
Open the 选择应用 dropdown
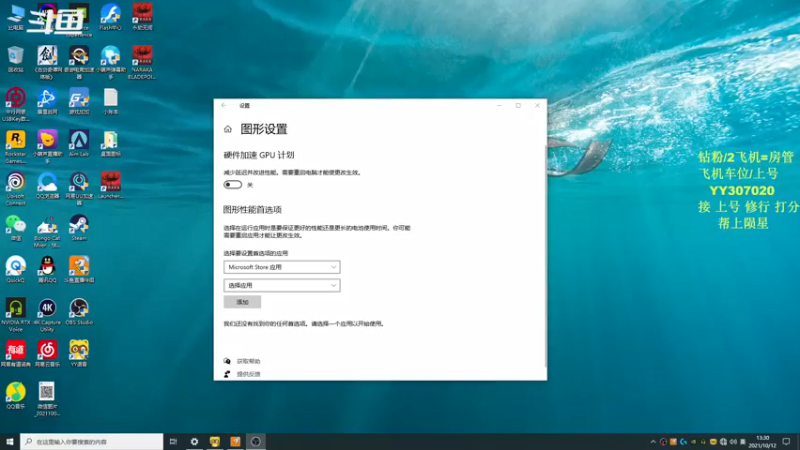282,285
